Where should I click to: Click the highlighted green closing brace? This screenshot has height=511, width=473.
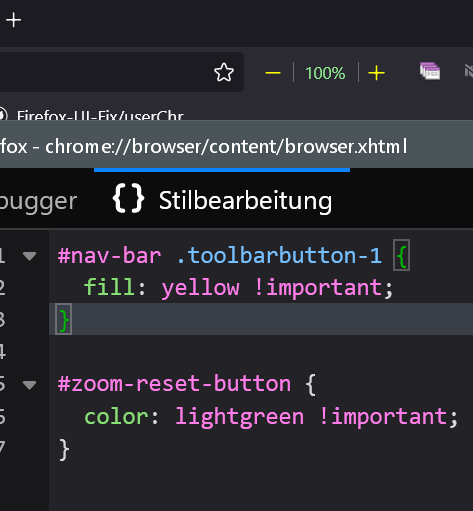[64, 320]
